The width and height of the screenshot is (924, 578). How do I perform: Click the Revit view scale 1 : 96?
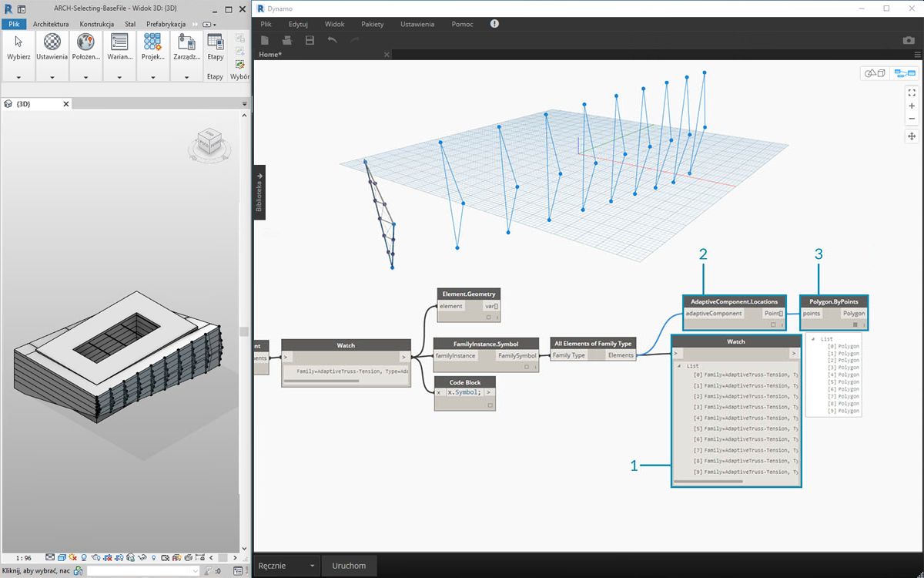(23, 557)
